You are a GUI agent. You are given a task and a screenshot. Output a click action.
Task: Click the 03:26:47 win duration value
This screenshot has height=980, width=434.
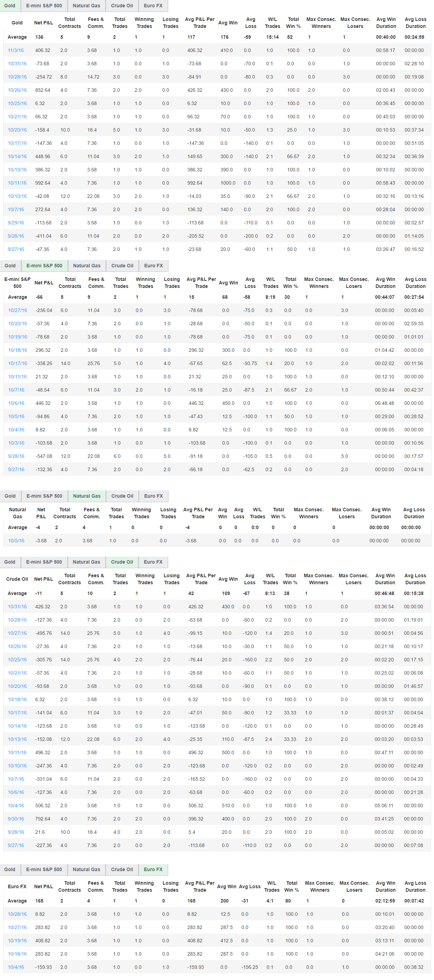click(385, 249)
